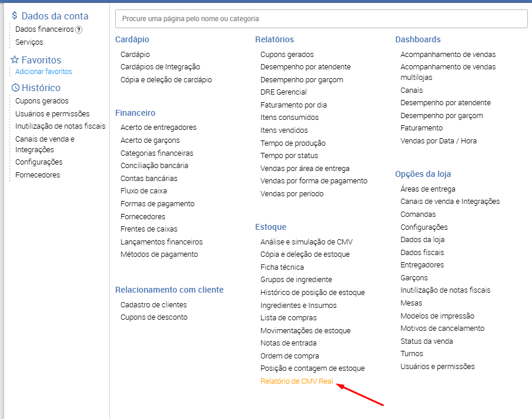Screen dimensions: 532x419
Task: Select Fluxo de caixa under Financeiro
Action: 143,191
